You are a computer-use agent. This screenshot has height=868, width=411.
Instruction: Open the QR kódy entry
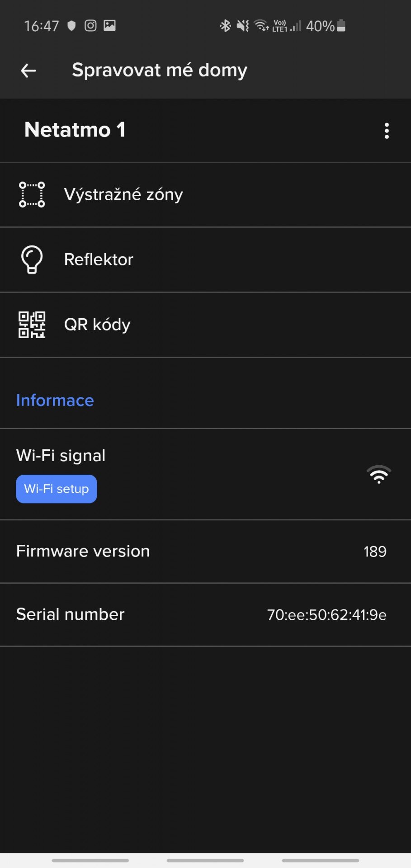97,325
